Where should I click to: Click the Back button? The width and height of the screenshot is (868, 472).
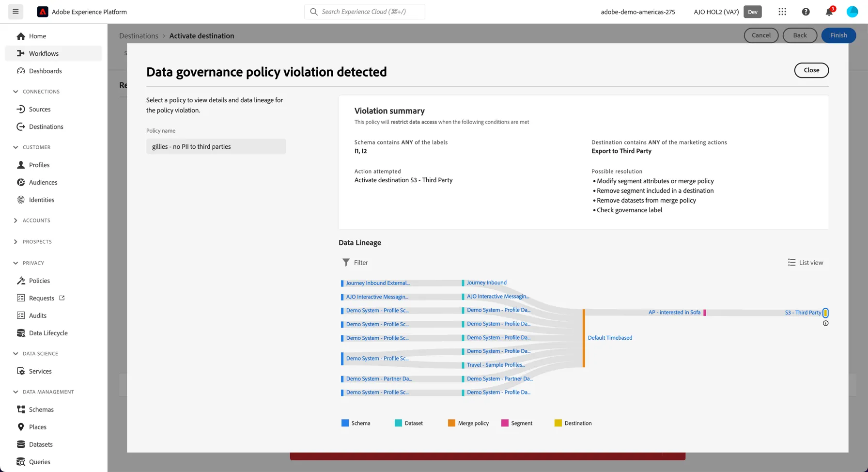pyautogui.click(x=800, y=35)
